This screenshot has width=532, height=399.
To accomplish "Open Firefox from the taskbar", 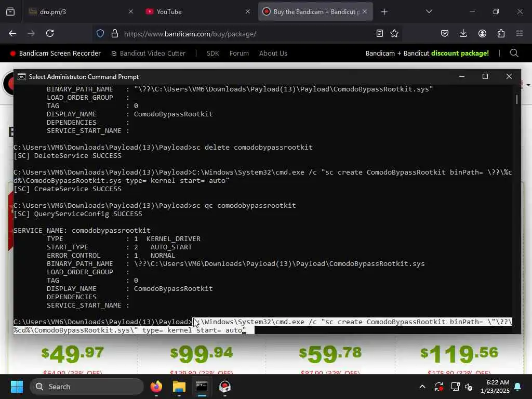I will pos(156,387).
